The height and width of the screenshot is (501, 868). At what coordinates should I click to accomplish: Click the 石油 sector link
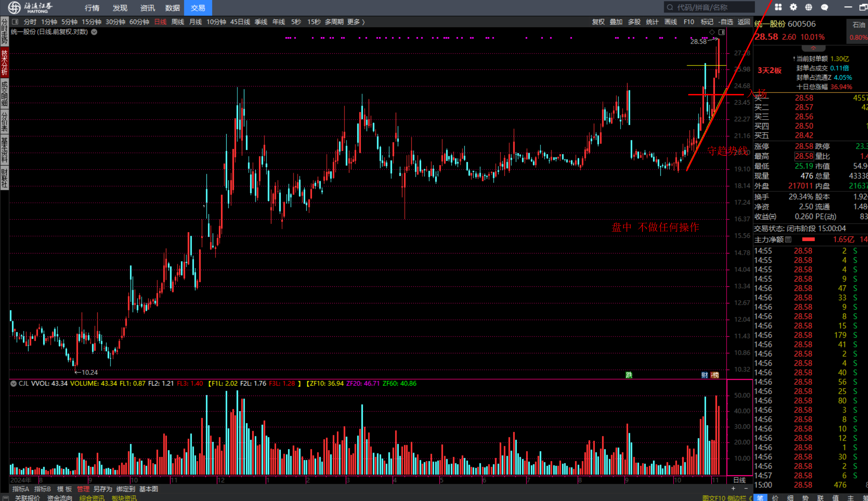click(859, 25)
